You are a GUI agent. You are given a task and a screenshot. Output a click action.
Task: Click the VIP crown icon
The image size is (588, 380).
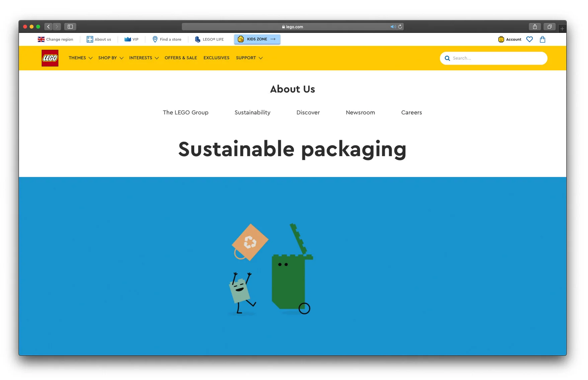pos(128,39)
